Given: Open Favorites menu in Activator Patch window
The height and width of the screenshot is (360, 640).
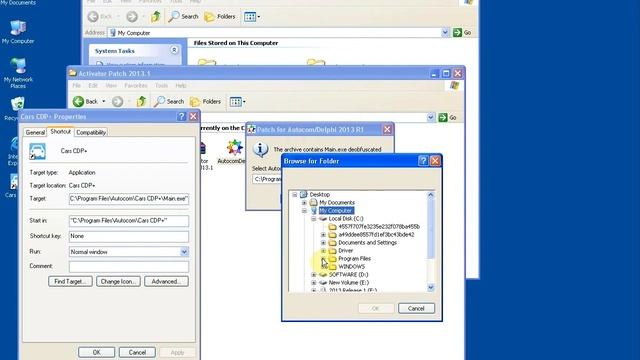Looking at the screenshot, I should click(x=136, y=86).
